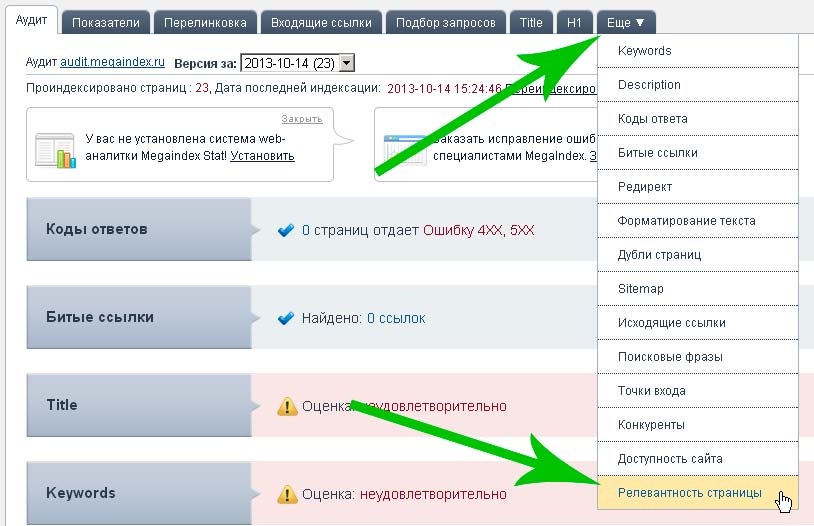Click the 0 ссылок link
814x526 pixels.
tap(396, 318)
